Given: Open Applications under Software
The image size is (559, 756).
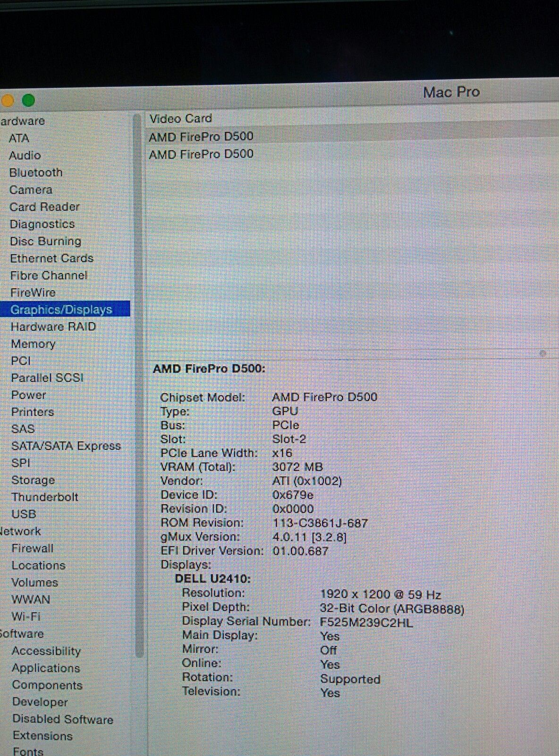Looking at the screenshot, I should point(46,668).
